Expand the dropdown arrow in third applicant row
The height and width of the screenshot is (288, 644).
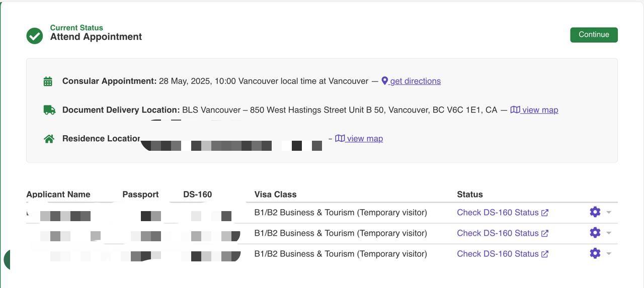(609, 253)
